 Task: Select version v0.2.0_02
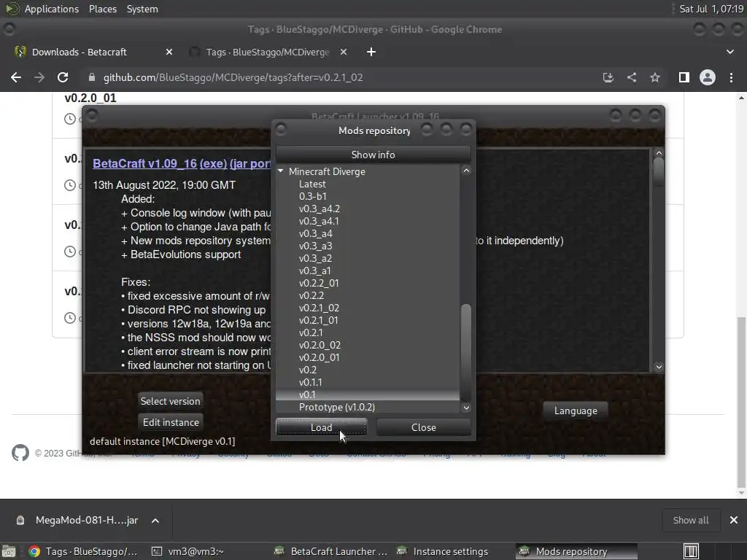point(320,345)
